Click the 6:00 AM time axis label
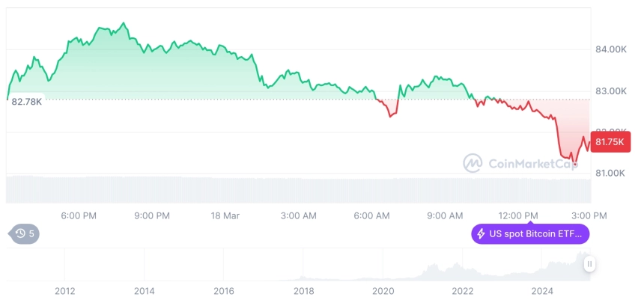 tap(371, 216)
